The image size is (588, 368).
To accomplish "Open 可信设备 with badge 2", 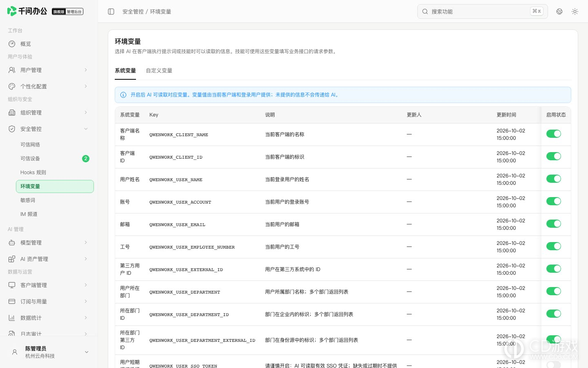I will pos(55,159).
